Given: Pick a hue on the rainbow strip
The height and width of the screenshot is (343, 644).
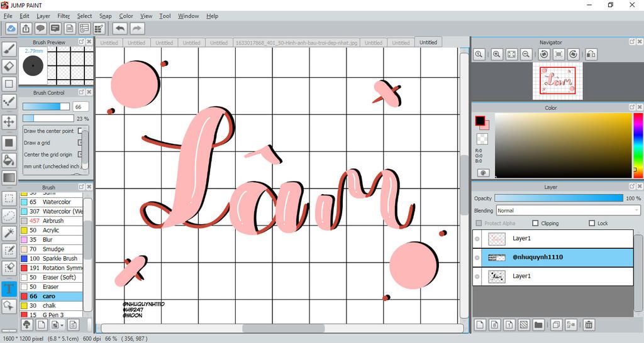Looking at the screenshot, I should [x=638, y=145].
